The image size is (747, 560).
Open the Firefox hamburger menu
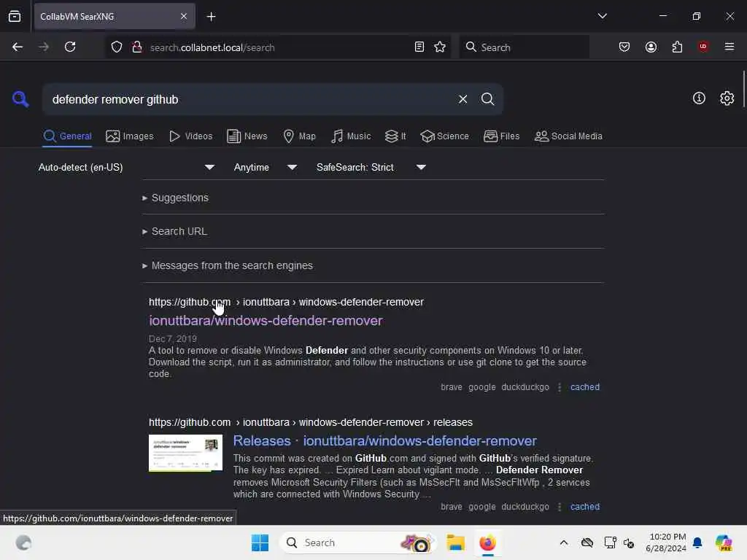pos(729,47)
